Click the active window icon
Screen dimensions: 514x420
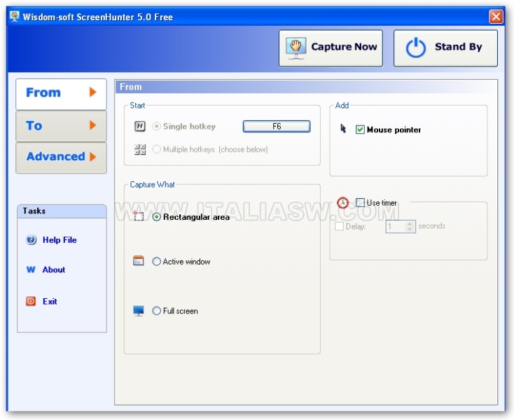(139, 261)
